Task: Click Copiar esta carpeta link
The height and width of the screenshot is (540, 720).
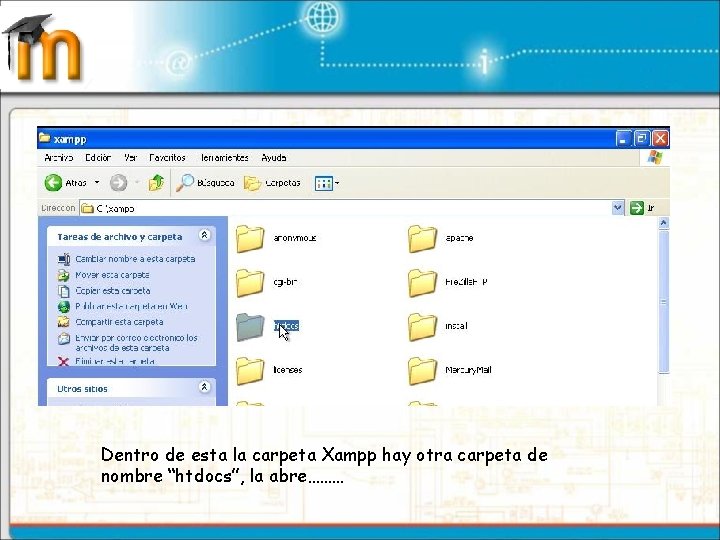Action: pos(112,291)
